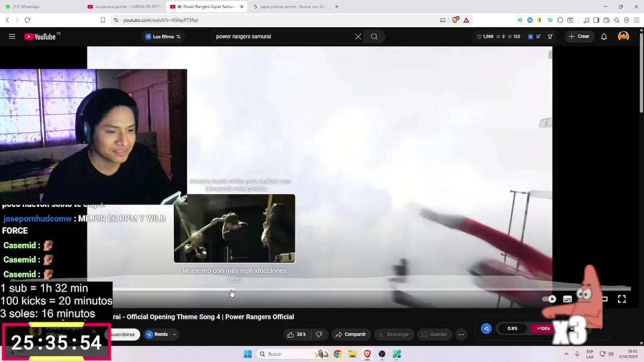The width and height of the screenshot is (644, 362).
Task: Open a new browser tab
Action: pyautogui.click(x=337, y=7)
